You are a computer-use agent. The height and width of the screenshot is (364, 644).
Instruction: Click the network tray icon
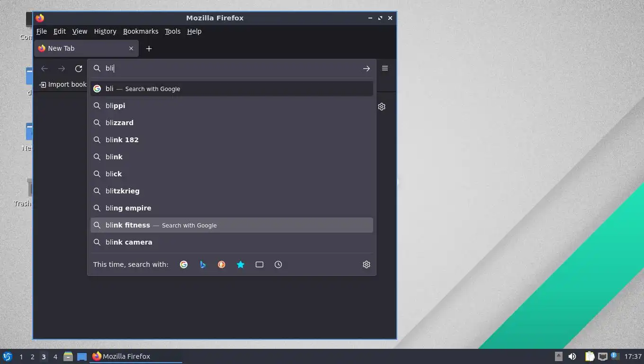(602, 356)
